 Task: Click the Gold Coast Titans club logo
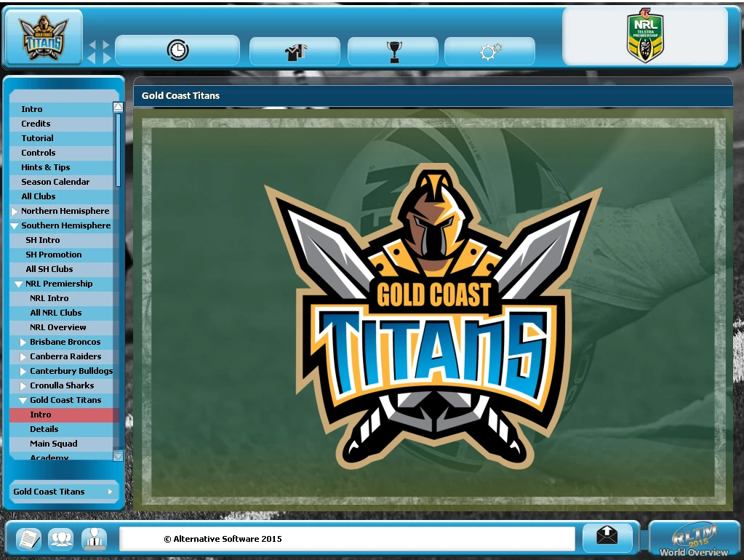click(43, 38)
